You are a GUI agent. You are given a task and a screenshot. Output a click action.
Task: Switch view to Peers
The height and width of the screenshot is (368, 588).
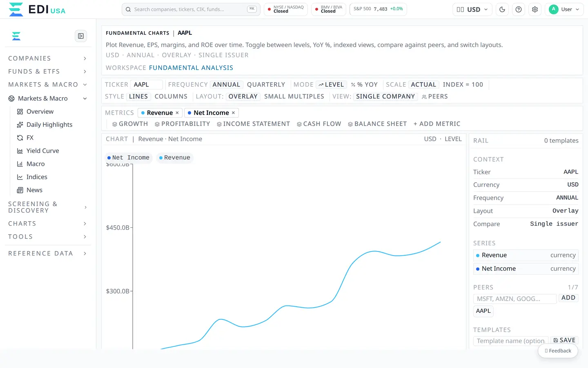point(435,96)
